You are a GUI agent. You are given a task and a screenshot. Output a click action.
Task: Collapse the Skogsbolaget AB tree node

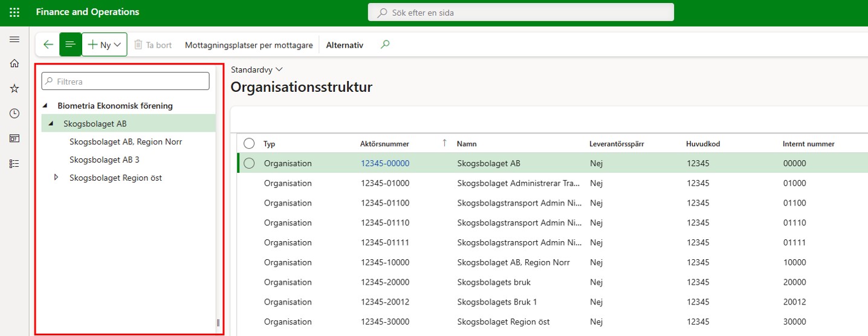click(x=51, y=124)
